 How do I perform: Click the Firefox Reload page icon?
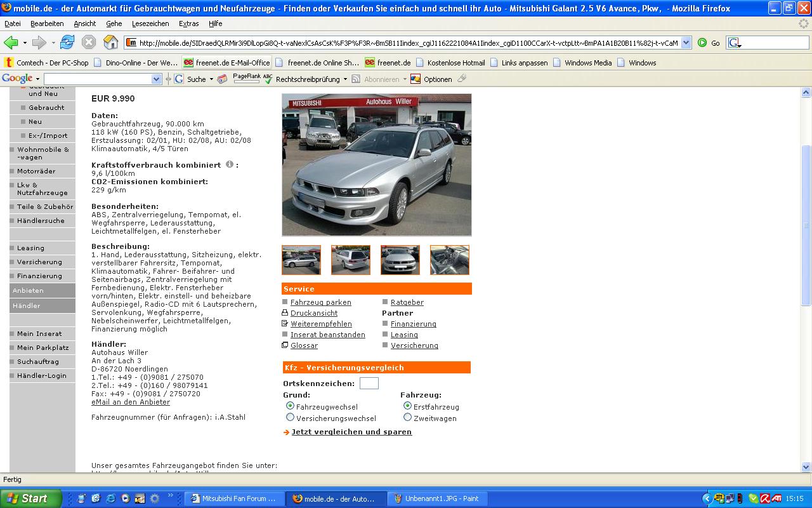tap(67, 43)
